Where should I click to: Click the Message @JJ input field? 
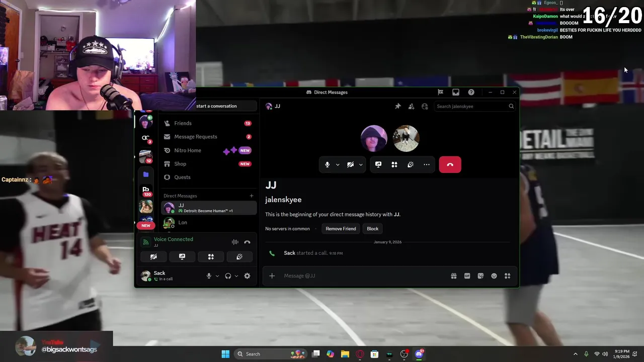pyautogui.click(x=365, y=276)
